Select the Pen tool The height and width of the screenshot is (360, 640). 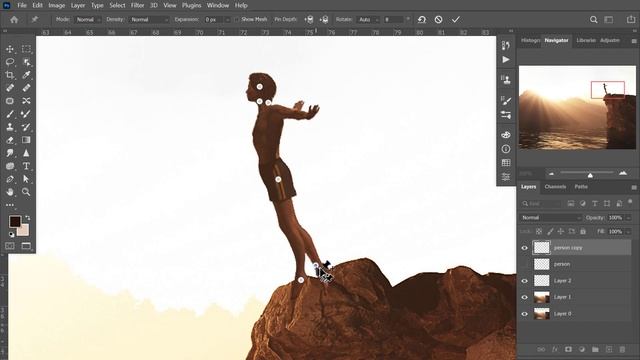click(10, 179)
